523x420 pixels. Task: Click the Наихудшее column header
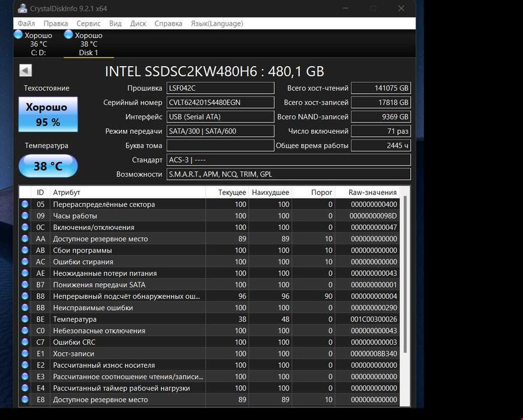coord(270,193)
